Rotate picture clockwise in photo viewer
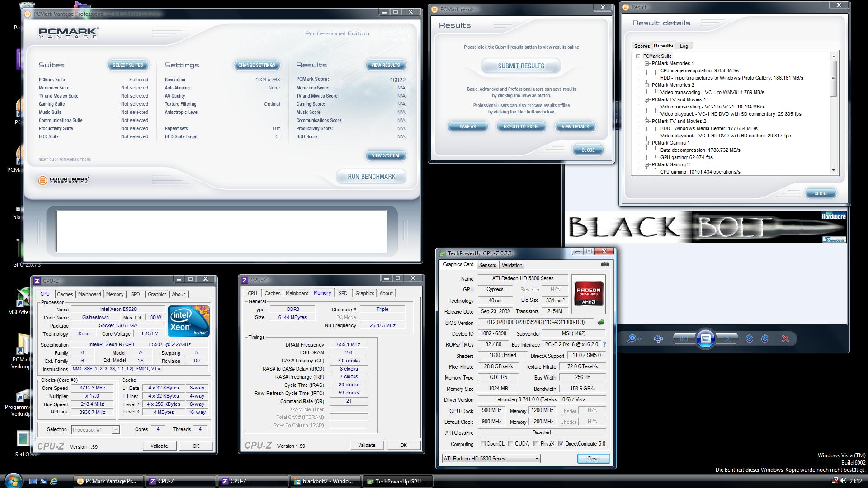This screenshot has width=868, height=488. (765, 338)
